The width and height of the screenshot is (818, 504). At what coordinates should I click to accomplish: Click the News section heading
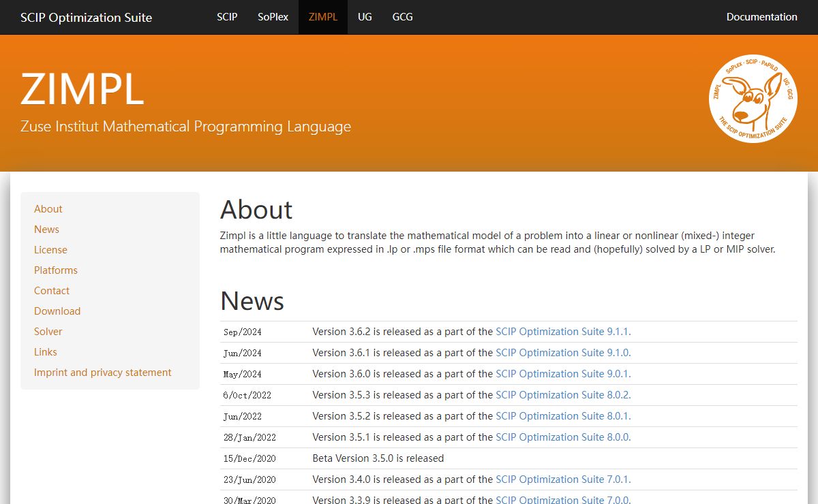tap(252, 301)
